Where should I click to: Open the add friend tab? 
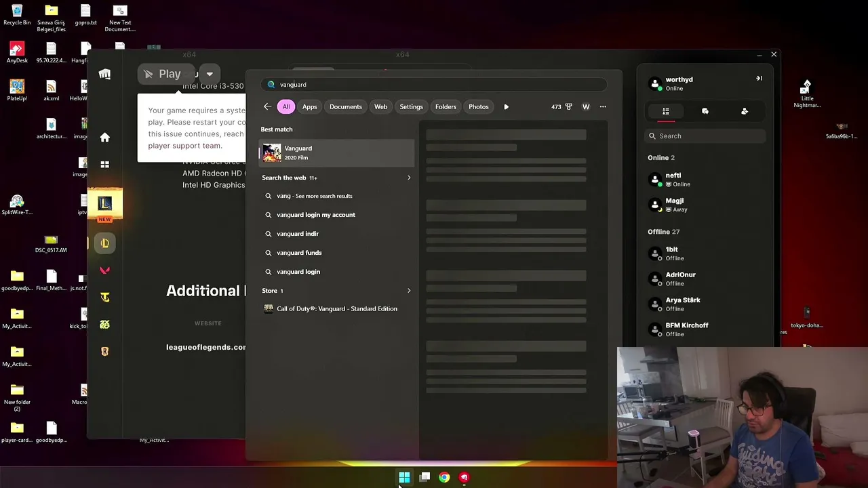click(745, 111)
